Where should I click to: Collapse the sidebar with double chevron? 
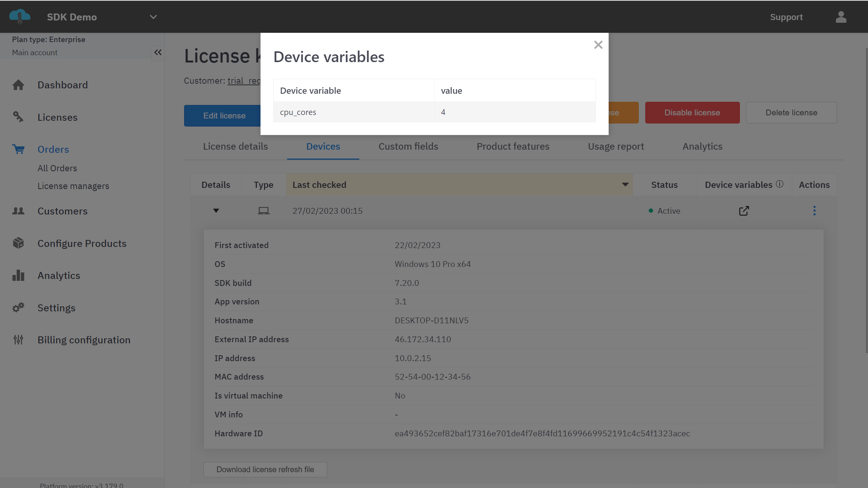click(158, 52)
